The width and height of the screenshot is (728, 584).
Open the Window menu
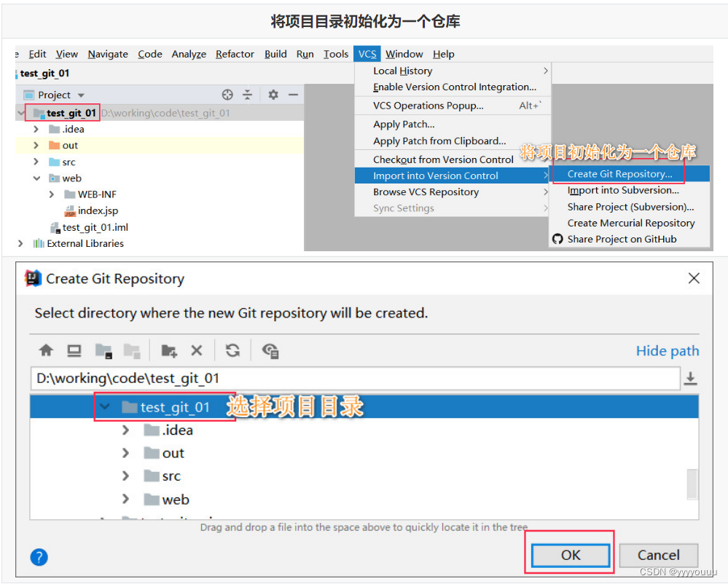(404, 54)
